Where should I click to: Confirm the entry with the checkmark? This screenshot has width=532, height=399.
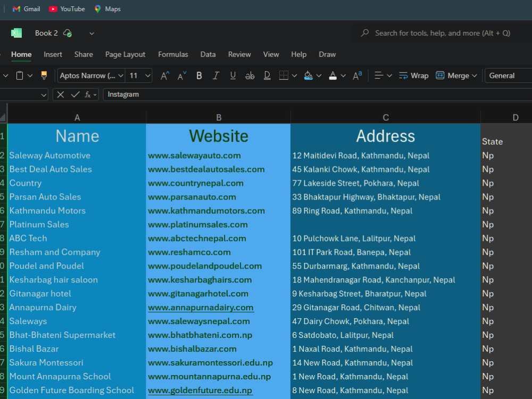(x=76, y=95)
